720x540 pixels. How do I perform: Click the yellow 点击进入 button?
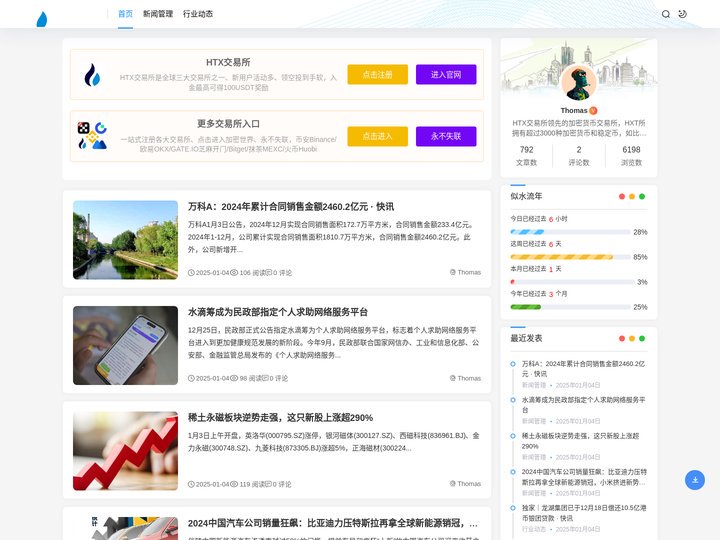[x=377, y=136]
